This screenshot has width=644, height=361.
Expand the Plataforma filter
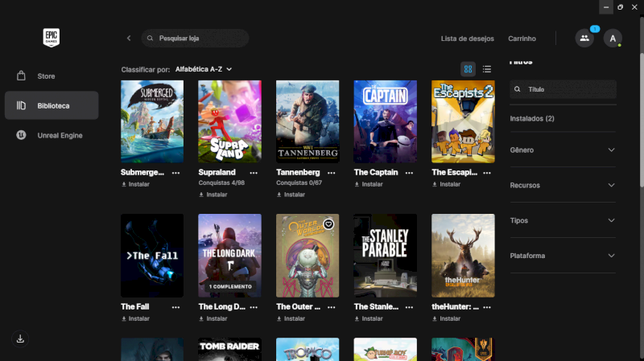(x=563, y=256)
